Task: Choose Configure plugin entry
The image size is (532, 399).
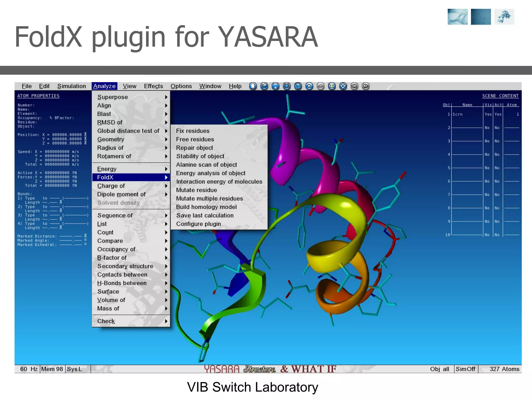Action: [198, 224]
